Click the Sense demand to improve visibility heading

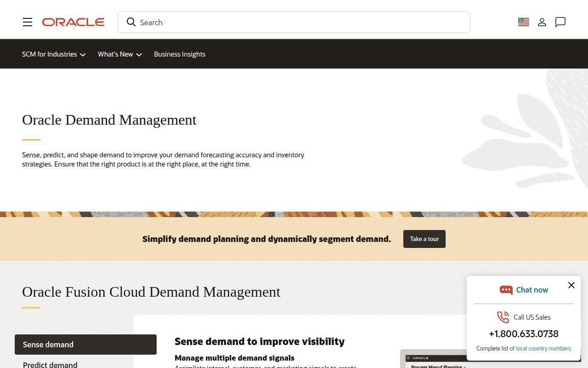260,341
